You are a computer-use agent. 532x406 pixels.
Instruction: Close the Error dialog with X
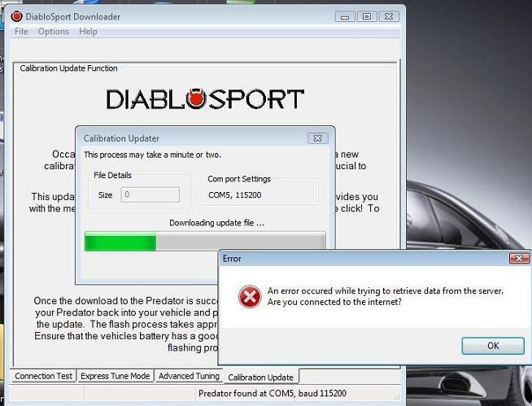pos(519,259)
